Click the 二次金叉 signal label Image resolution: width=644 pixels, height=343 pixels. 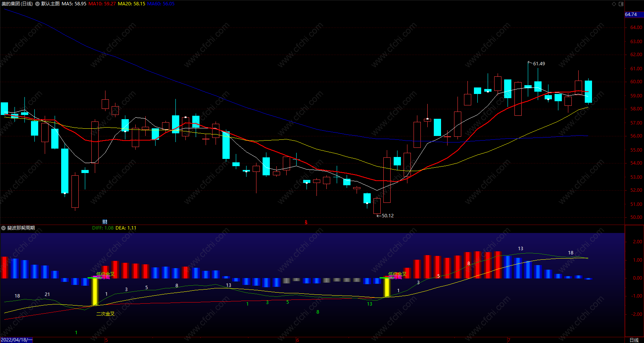click(x=105, y=314)
